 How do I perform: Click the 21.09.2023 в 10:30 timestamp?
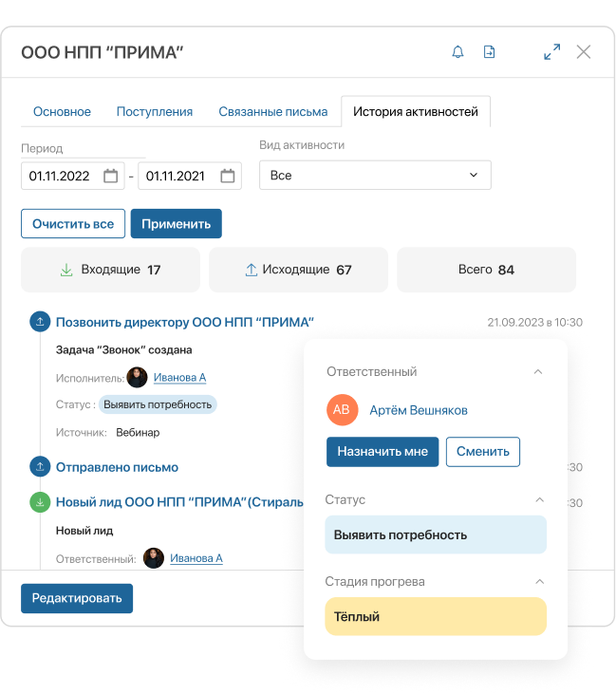tap(535, 322)
